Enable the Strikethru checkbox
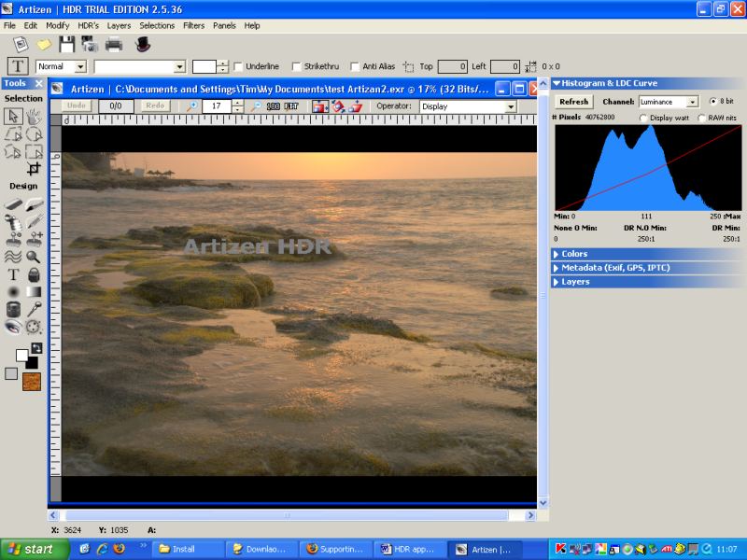Screen dimensions: 747x560 (x=296, y=66)
